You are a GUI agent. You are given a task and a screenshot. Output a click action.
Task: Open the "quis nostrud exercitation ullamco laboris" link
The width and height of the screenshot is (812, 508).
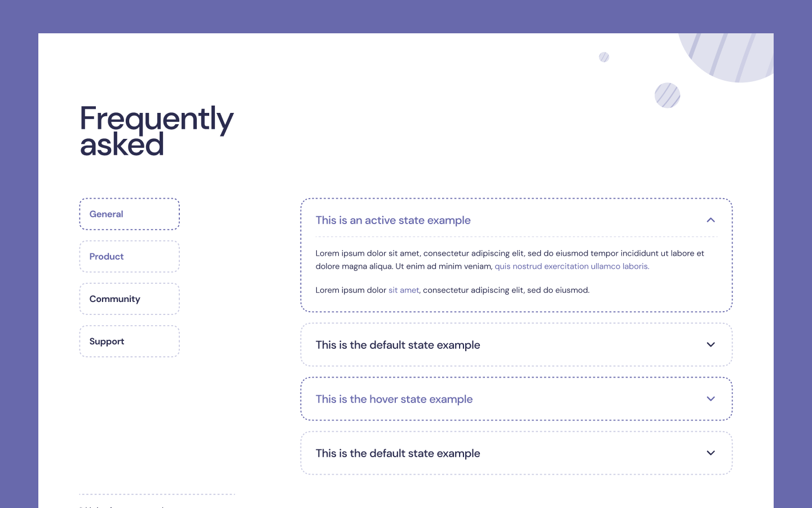click(572, 266)
